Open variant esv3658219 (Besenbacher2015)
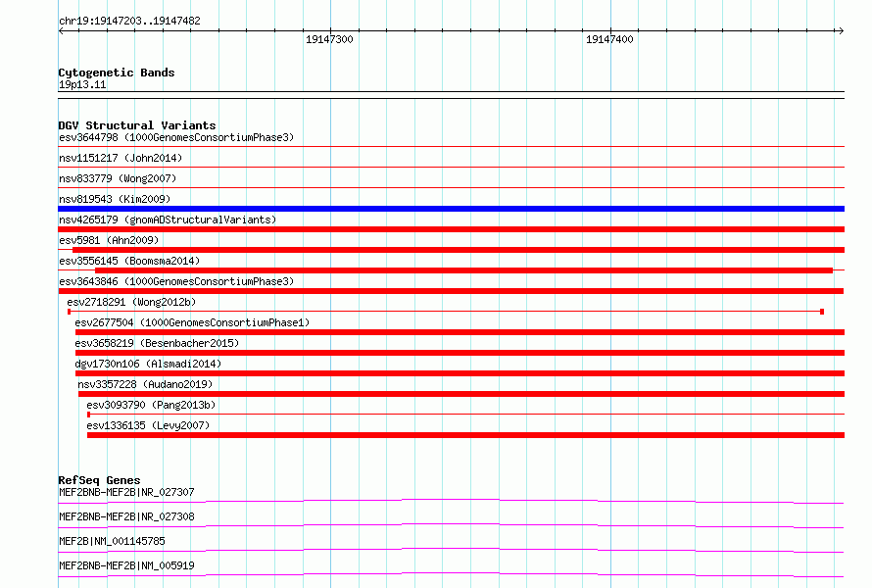Screen dimensions: 872x588 tap(157, 343)
